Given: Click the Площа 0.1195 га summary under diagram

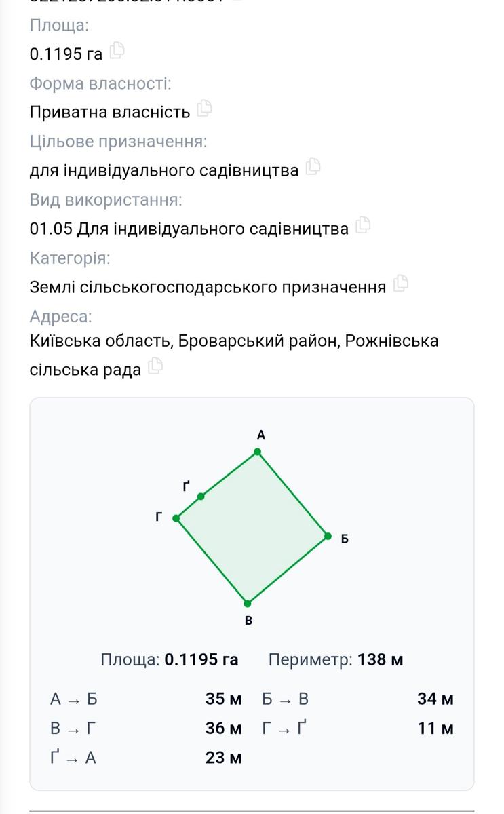Looking at the screenshot, I should (x=170, y=659).
